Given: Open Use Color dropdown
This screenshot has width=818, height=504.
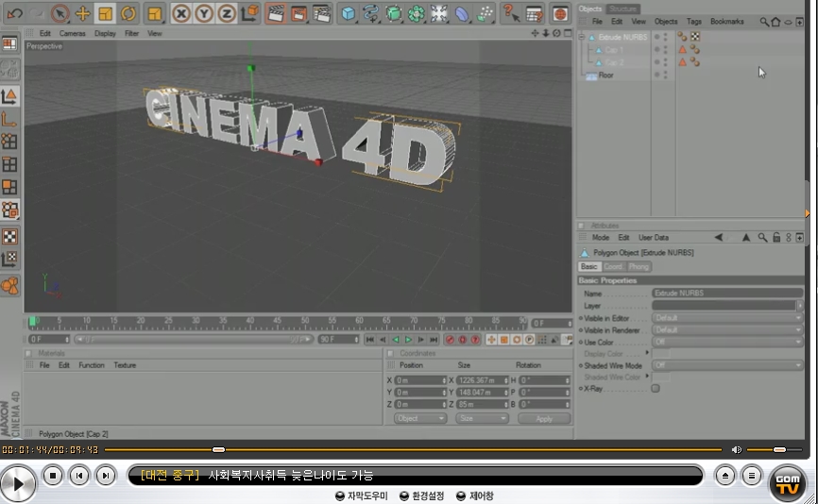Looking at the screenshot, I should pyautogui.click(x=727, y=342).
